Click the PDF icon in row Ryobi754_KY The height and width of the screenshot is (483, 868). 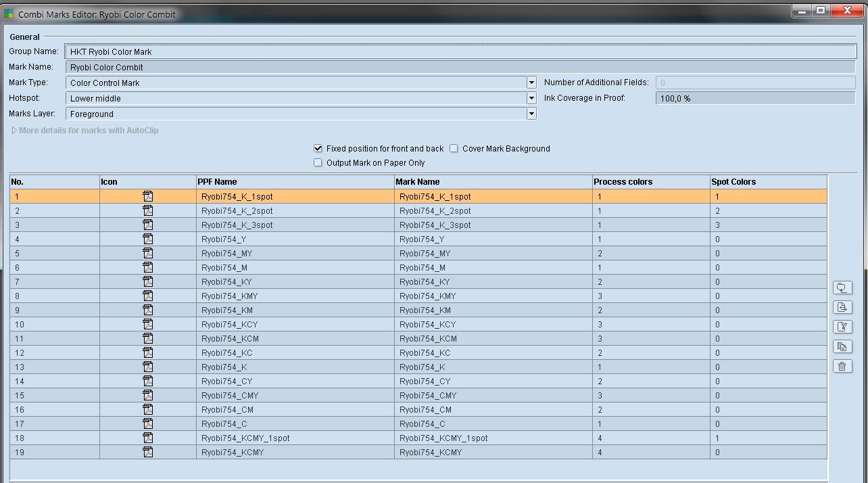tap(148, 281)
